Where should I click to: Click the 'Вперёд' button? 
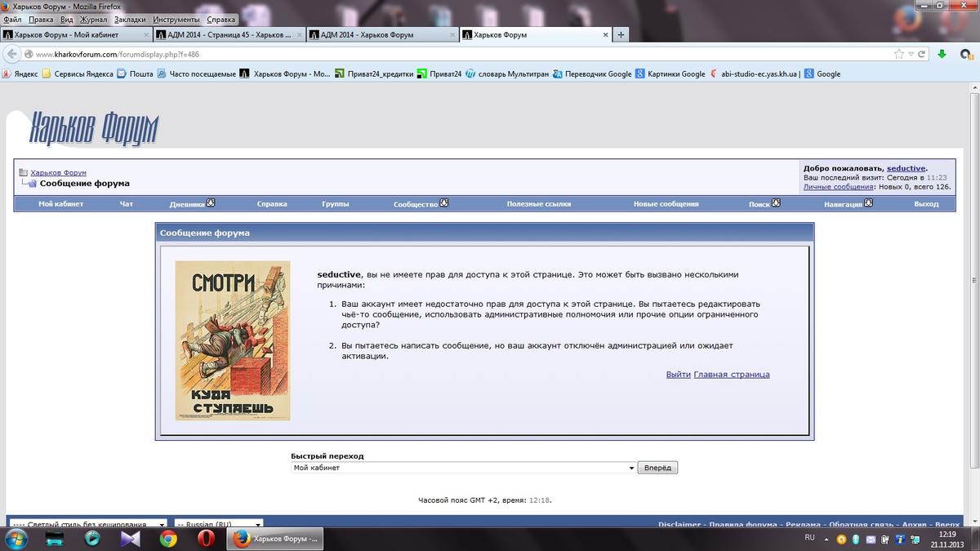pos(658,468)
